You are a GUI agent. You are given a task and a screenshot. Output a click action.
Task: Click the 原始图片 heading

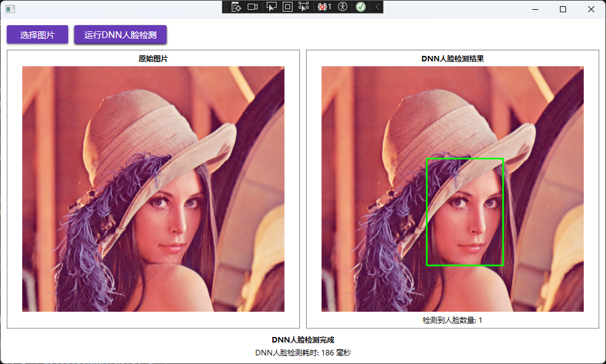coord(154,59)
